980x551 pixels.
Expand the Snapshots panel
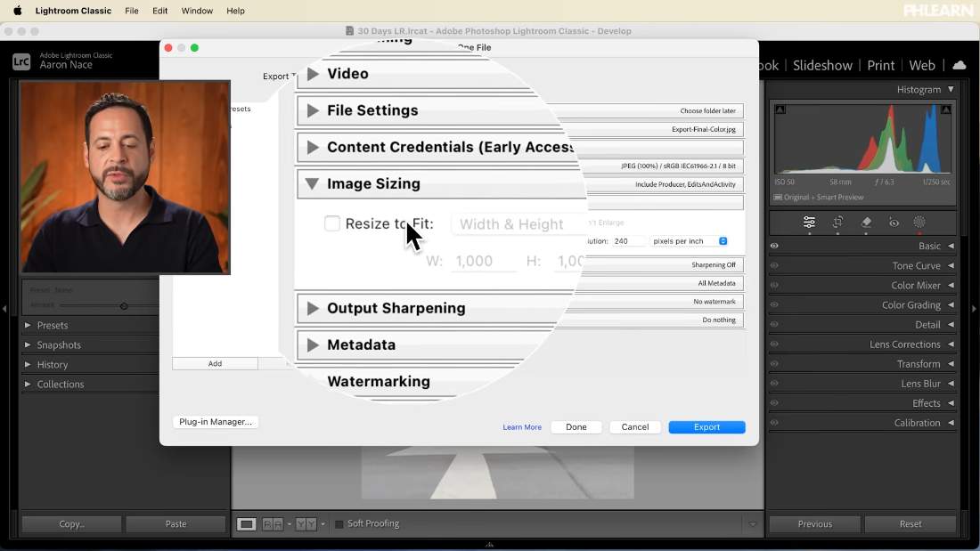pyautogui.click(x=28, y=344)
